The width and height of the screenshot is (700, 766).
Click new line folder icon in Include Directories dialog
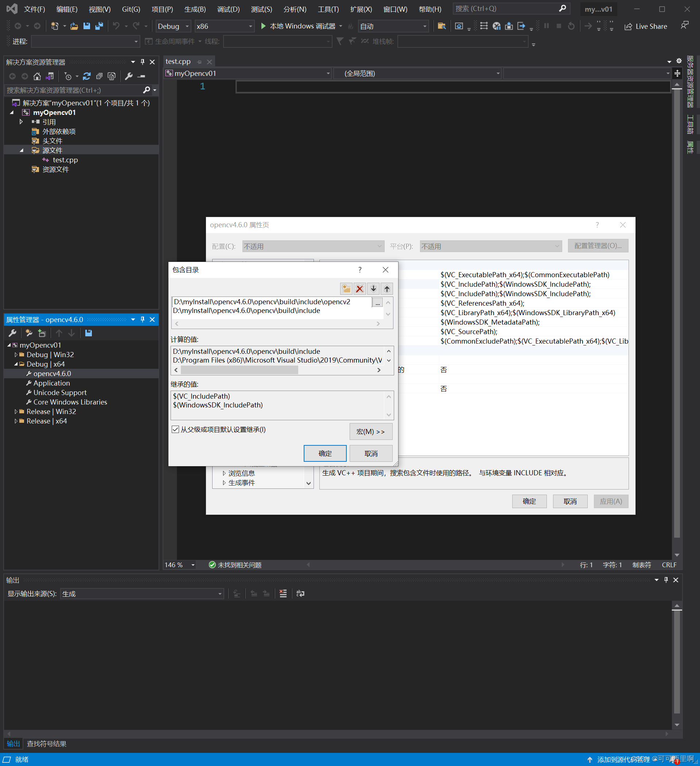346,289
